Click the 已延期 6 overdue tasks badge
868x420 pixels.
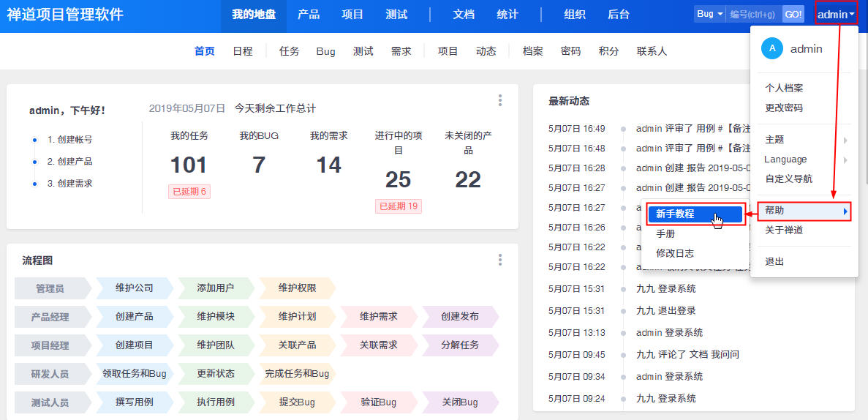tap(189, 192)
